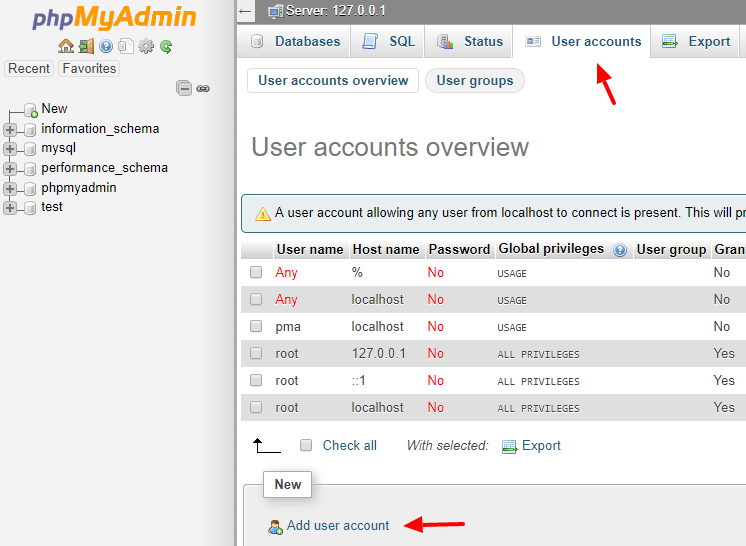Open the SQL tab
The image size is (746, 546).
pyautogui.click(x=387, y=41)
